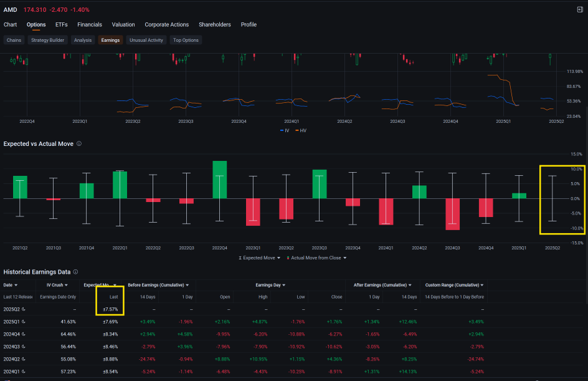Open the Valuation tab
Image resolution: width=588 pixels, height=381 pixels.
(123, 24)
